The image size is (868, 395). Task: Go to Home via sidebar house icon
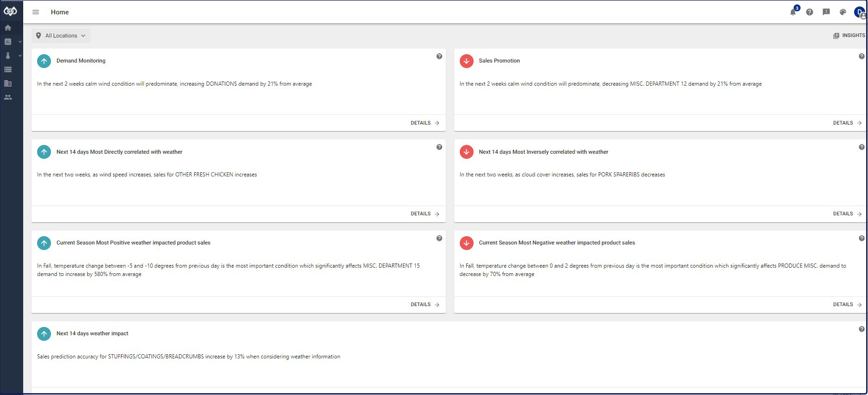tap(8, 28)
